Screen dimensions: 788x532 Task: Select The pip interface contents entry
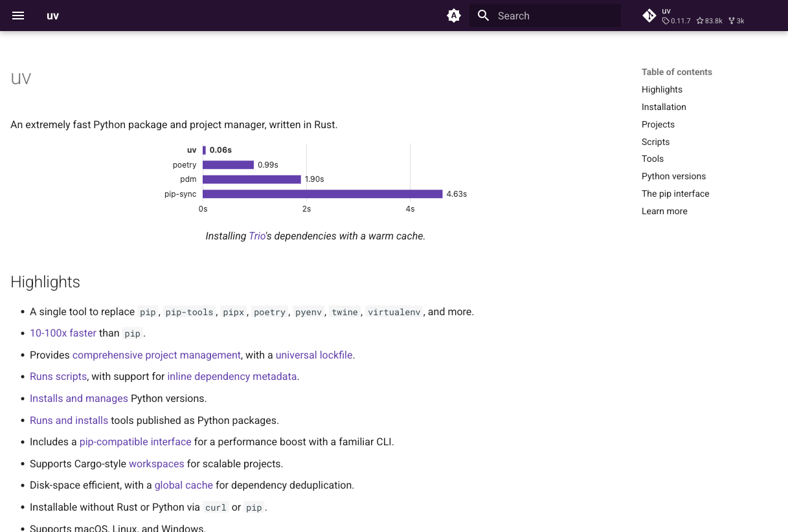point(675,194)
